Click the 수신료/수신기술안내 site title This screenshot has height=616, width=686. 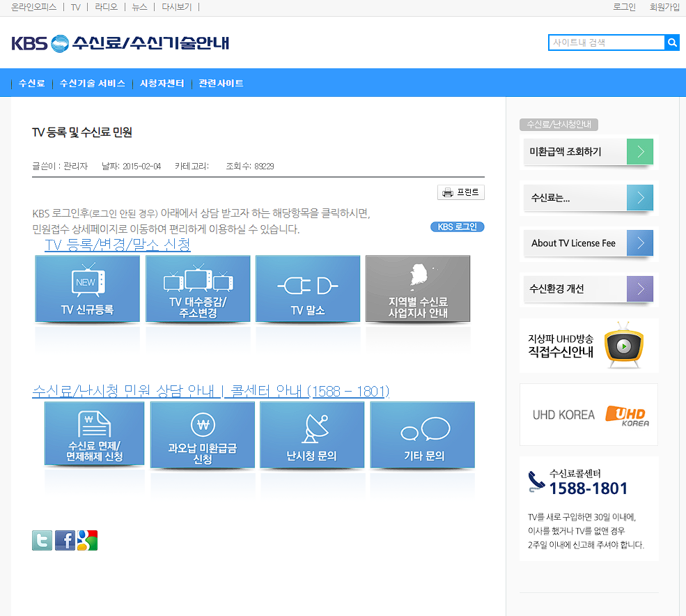pyautogui.click(x=151, y=43)
